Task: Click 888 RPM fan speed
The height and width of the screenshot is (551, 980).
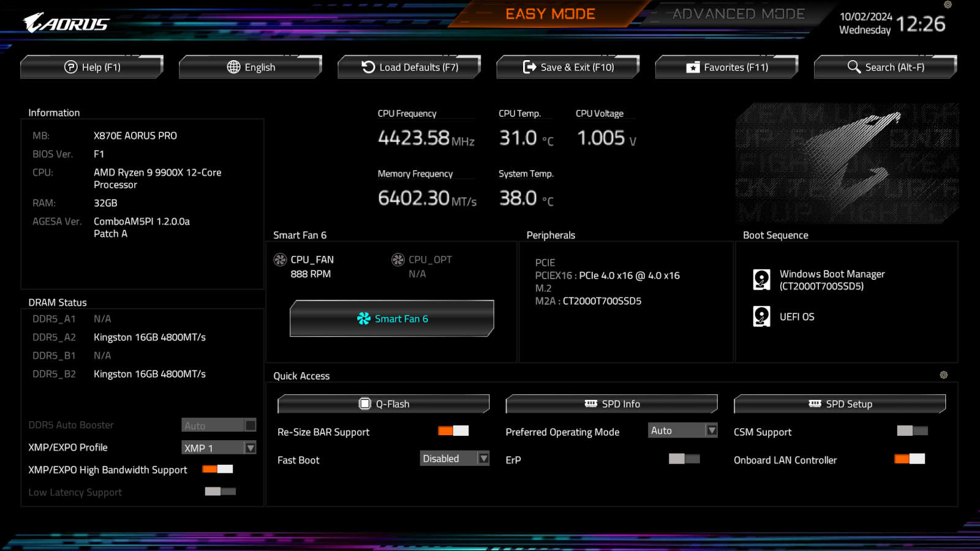Action: [x=311, y=274]
